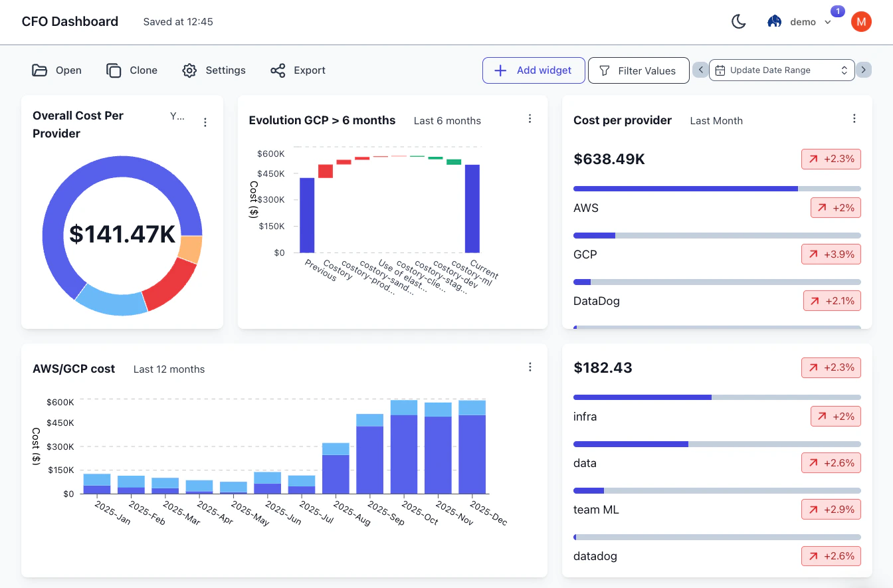Screen dimensions: 893x588
Task: Open kebab menu on Evolution GCP widget
Action: click(530, 118)
